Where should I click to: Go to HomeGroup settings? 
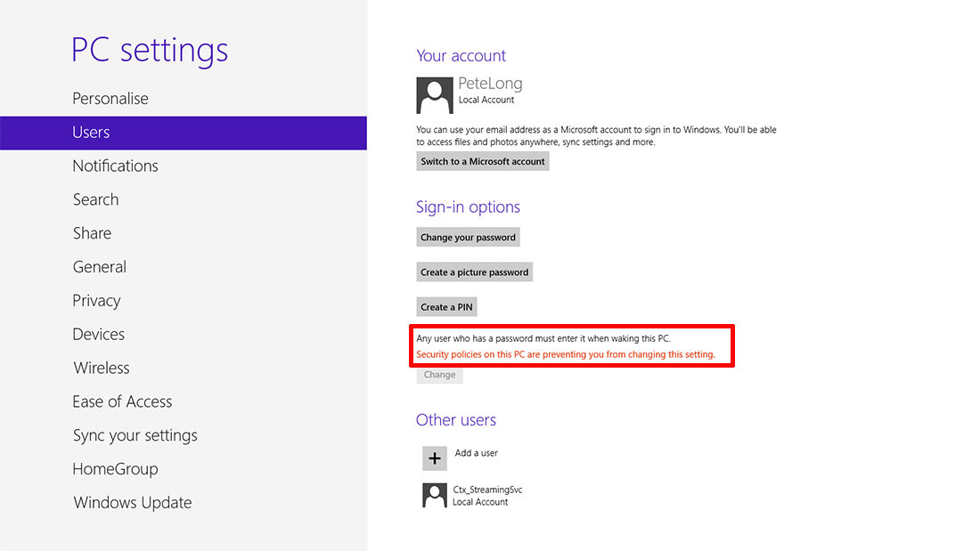pos(116,469)
